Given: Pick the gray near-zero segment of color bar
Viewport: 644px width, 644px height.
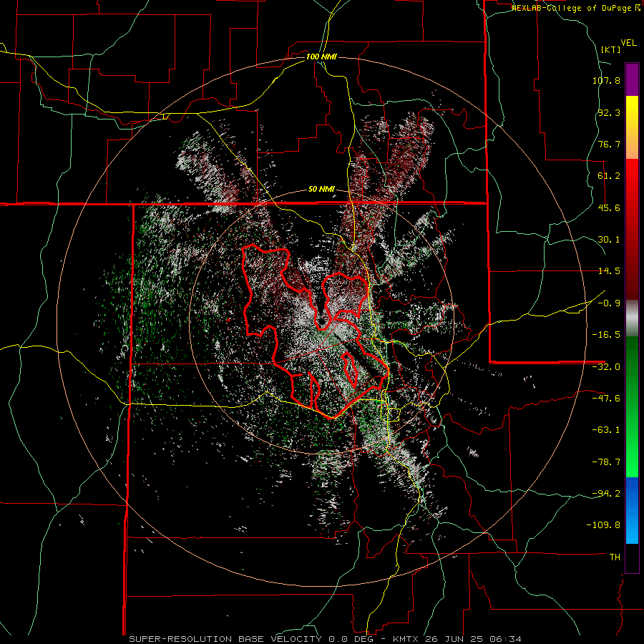Looking at the screenshot, I should pos(632,318).
